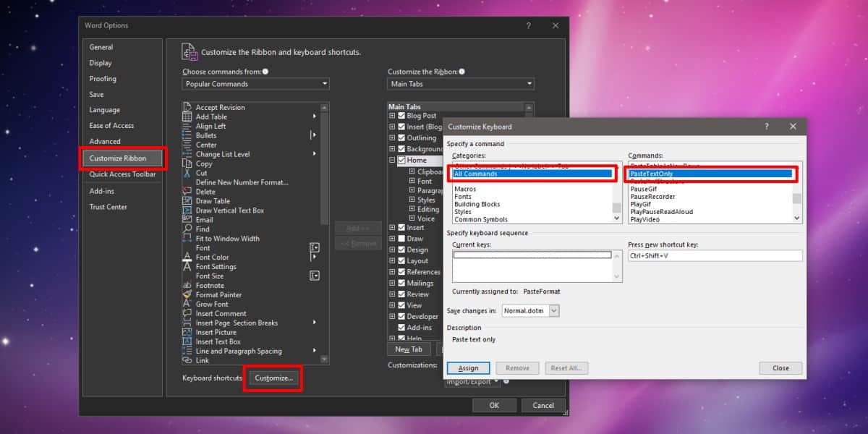
Task: Click the Customize keyboard shortcuts button
Action: tap(273, 378)
